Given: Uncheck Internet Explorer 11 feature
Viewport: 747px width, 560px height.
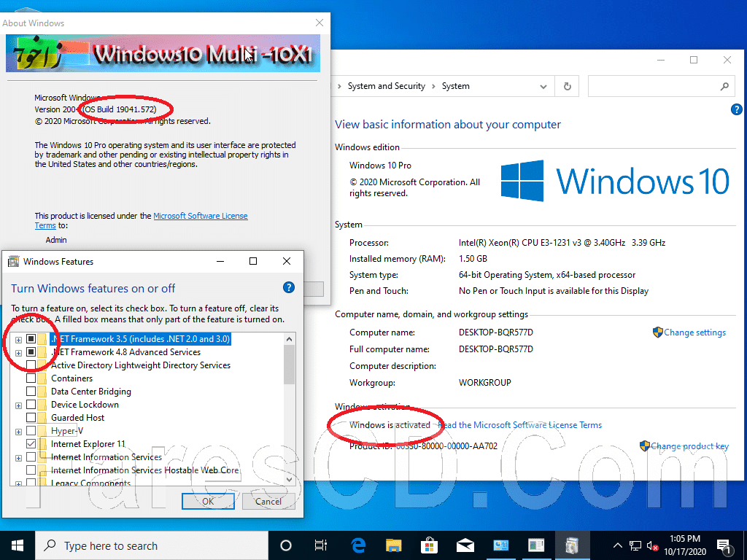Looking at the screenshot, I should point(31,444).
